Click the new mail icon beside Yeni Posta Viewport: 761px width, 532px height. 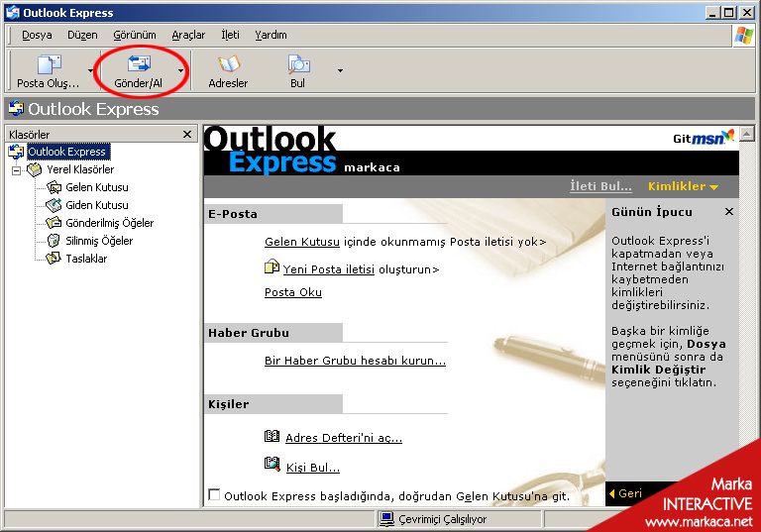272,266
